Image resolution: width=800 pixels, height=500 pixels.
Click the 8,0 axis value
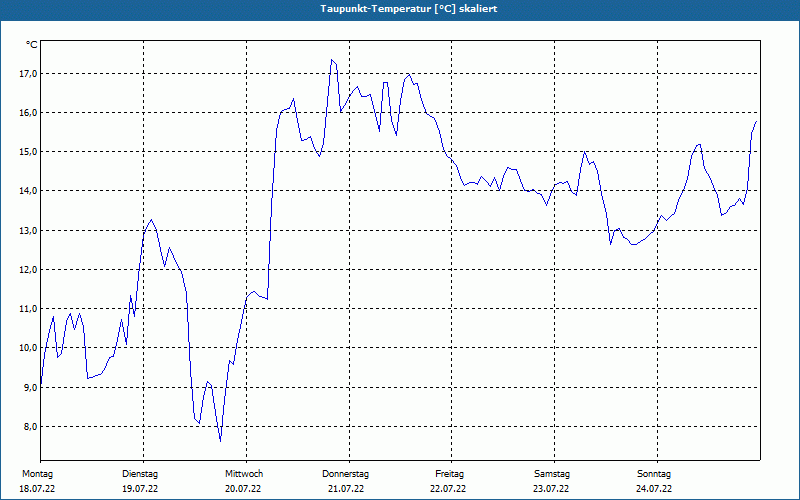[30, 427]
